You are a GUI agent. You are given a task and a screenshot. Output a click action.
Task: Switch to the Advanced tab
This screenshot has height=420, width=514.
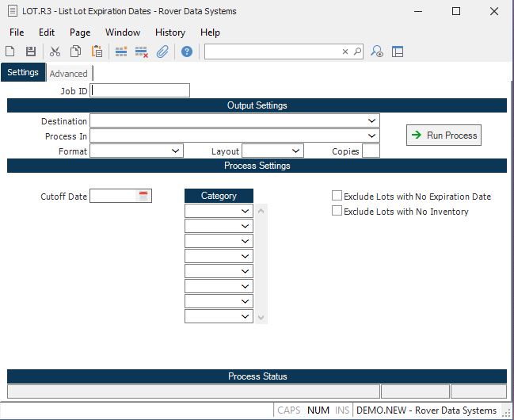click(68, 74)
